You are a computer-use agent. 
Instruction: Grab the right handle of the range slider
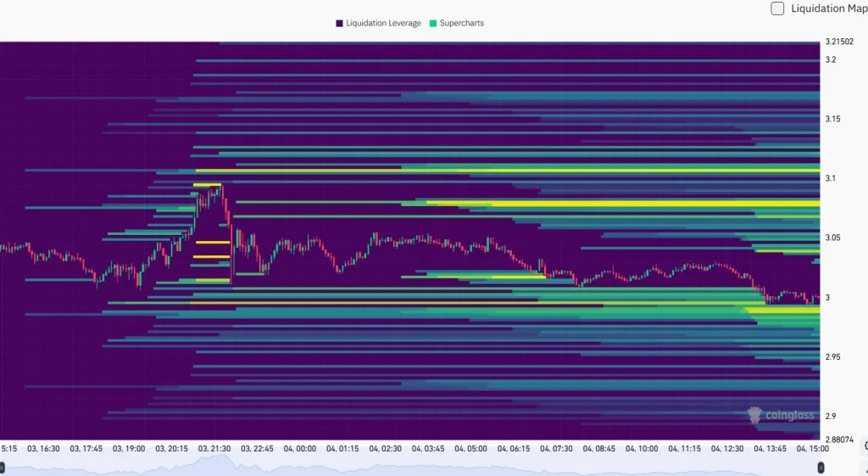[x=821, y=468]
